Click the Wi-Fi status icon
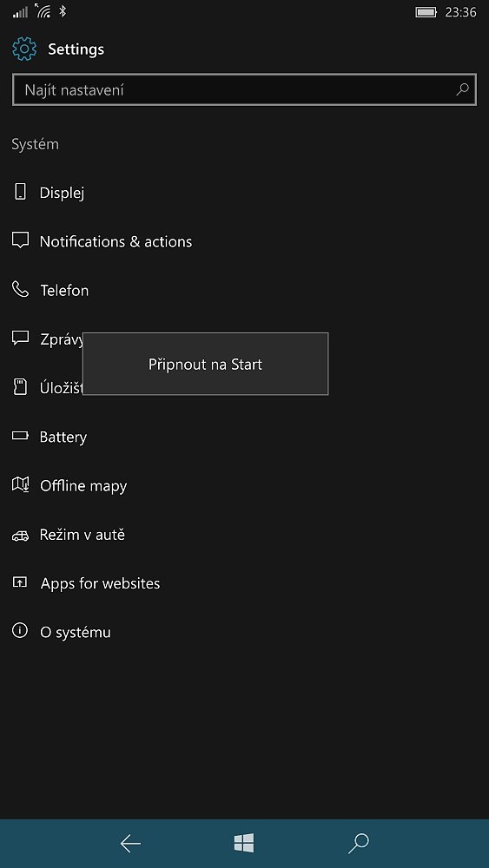Viewport: 489px width, 868px height. pos(43,10)
